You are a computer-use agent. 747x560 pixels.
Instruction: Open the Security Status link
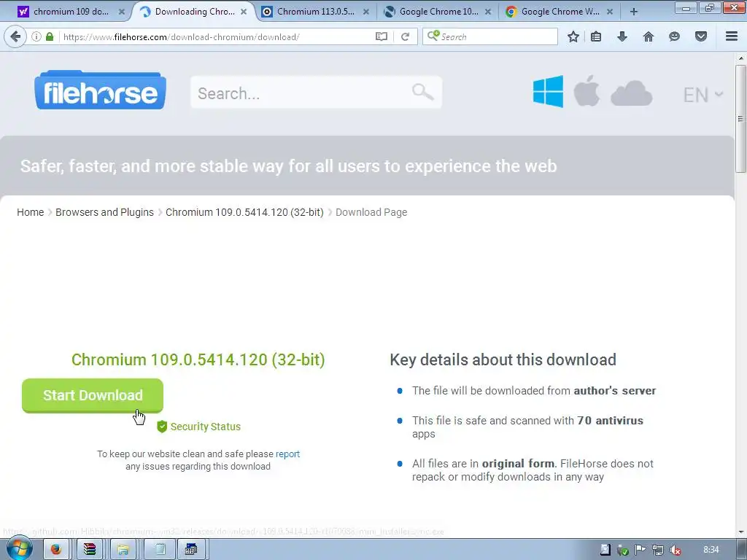point(205,427)
